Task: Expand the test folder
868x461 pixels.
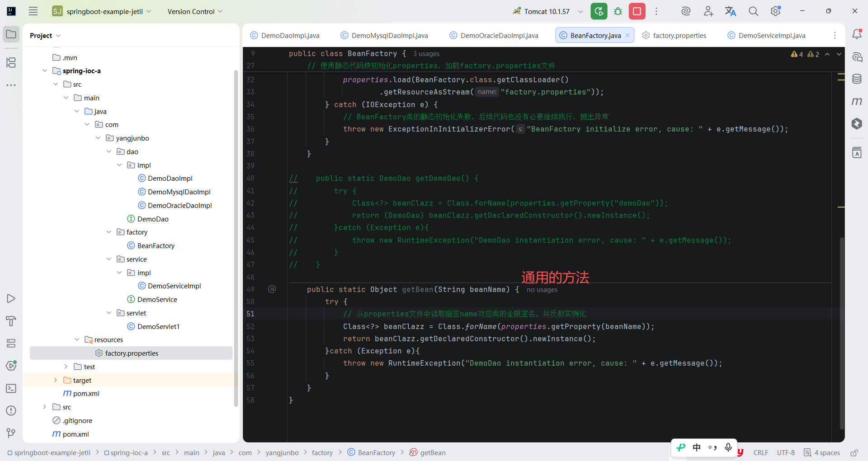Action: point(66,367)
